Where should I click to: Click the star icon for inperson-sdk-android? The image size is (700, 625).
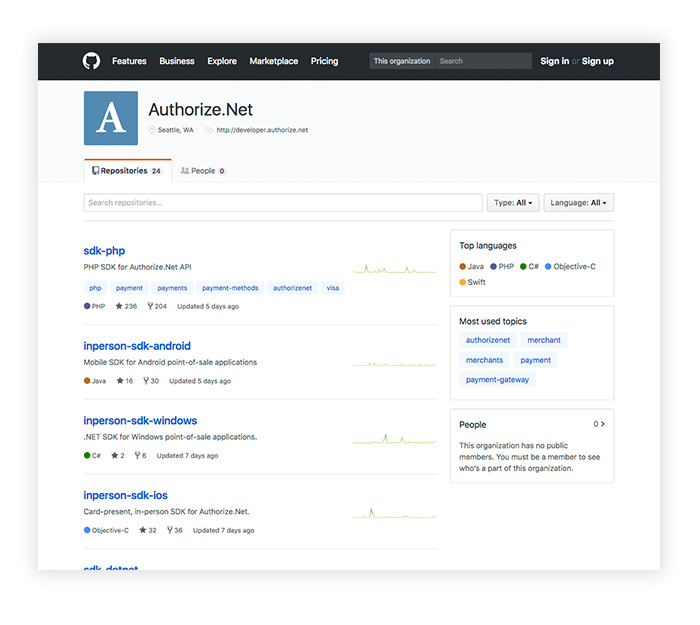(x=120, y=381)
